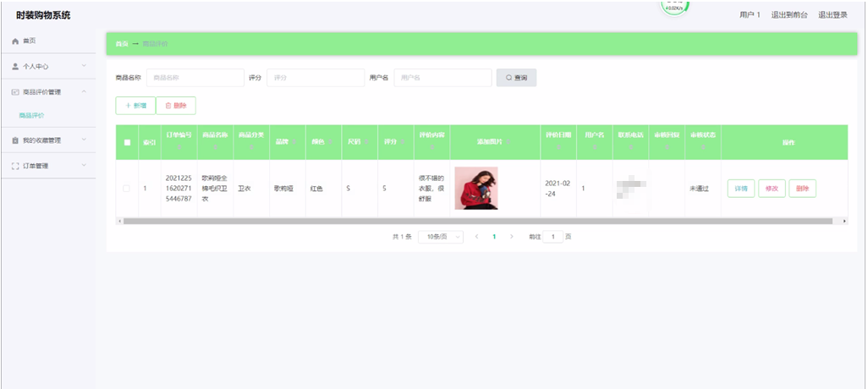
Task: Click the 我的收藏管理 sidebar icon
Action: [15, 140]
